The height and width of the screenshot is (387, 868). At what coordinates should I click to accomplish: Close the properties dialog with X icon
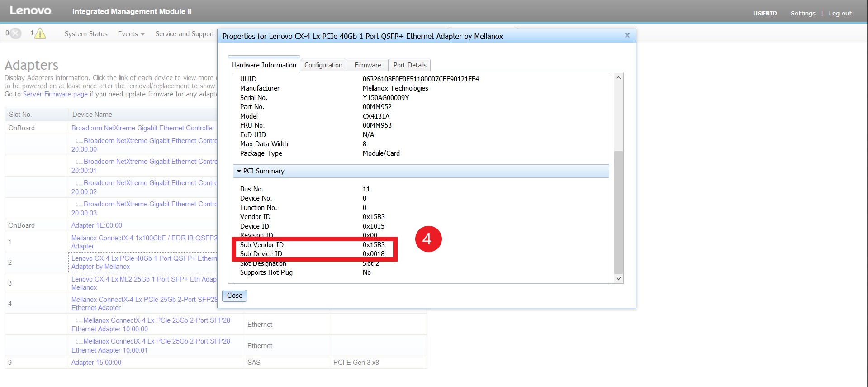pyautogui.click(x=627, y=35)
